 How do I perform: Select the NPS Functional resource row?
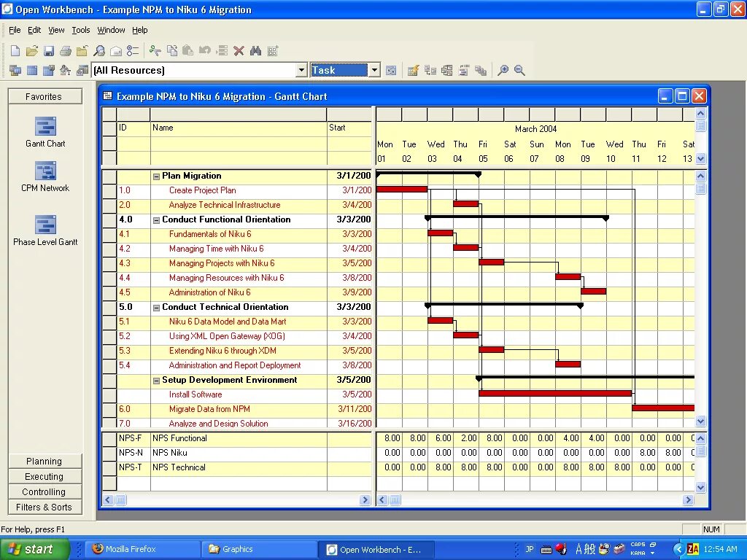click(237, 438)
